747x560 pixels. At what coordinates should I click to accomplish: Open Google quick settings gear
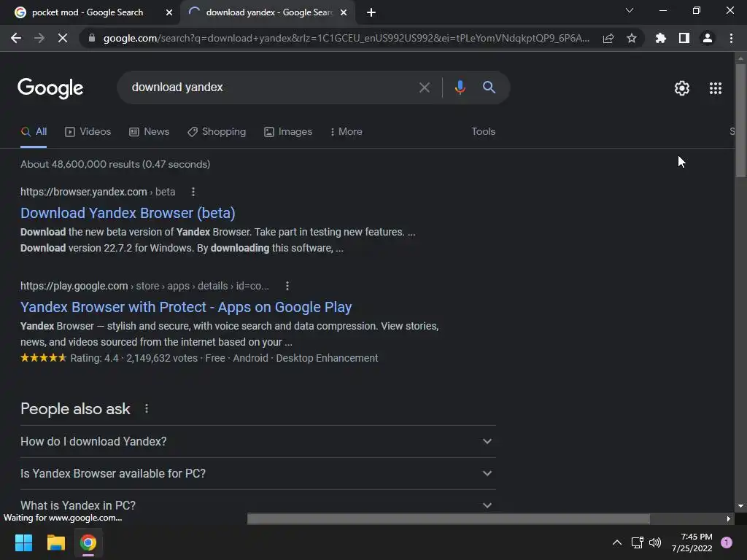coord(682,88)
